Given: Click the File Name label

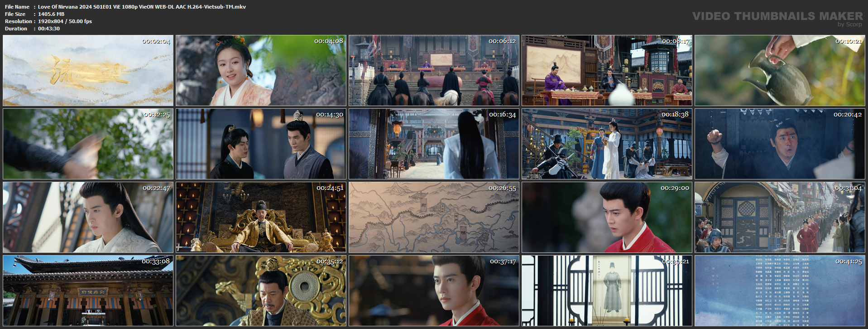Looking at the screenshot, I should 17,7.
